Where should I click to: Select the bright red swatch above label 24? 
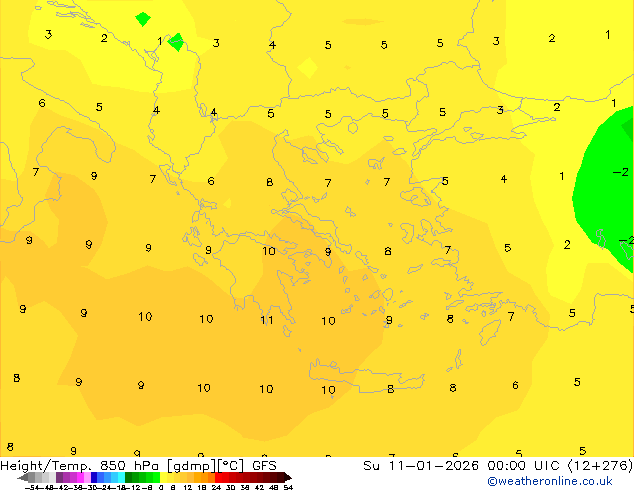pos(218,477)
